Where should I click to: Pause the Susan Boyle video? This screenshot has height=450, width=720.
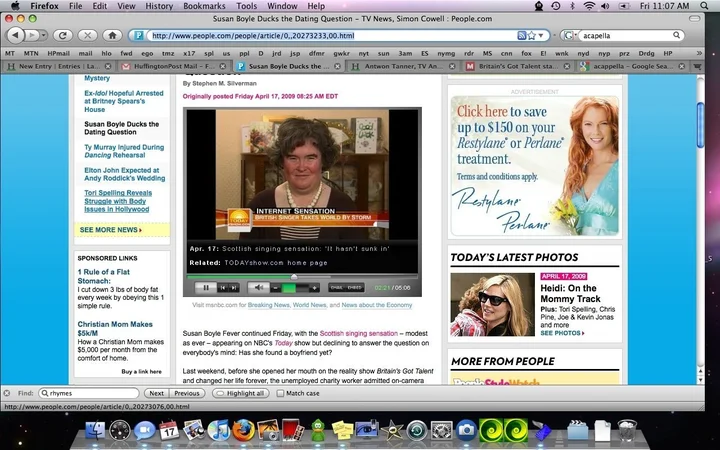(206, 288)
